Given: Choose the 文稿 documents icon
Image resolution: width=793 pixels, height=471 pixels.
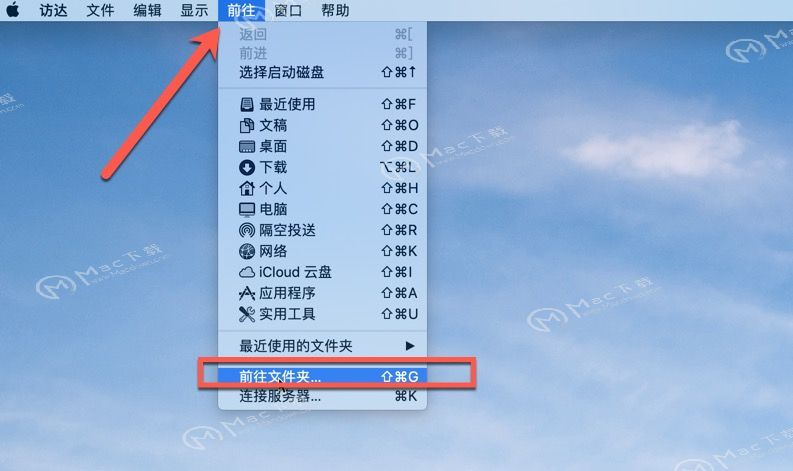Looking at the screenshot, I should 247,125.
